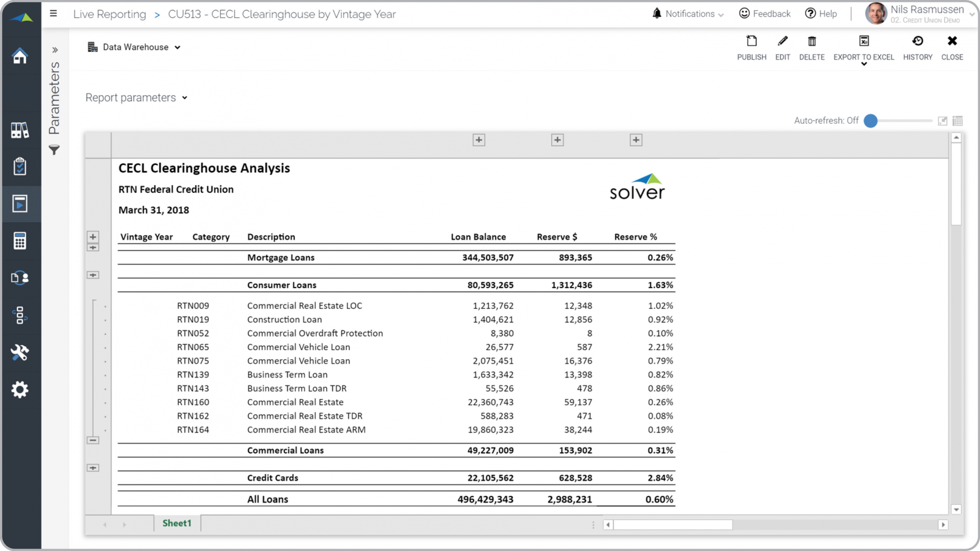Open the document user sidebar icon
Image resolution: width=980 pixels, height=551 pixels.
(20, 278)
